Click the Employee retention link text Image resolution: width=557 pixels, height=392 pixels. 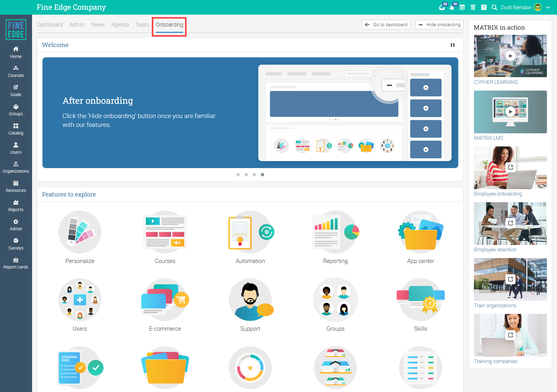(x=495, y=250)
